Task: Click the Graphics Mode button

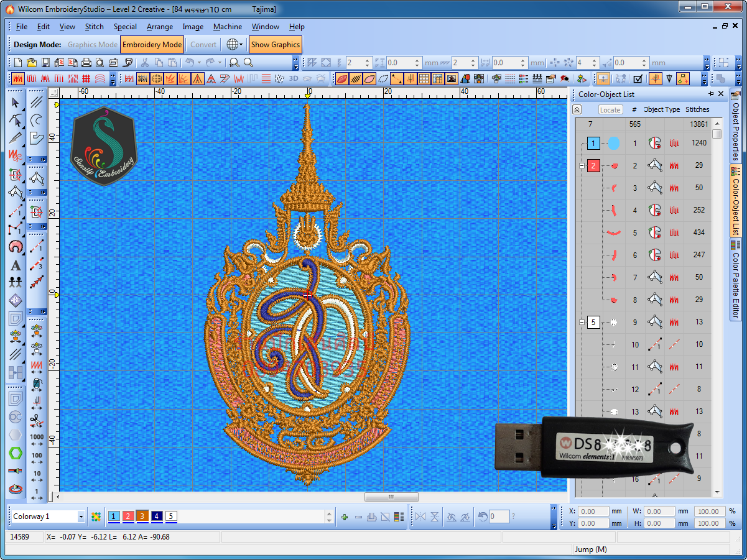Action: pos(92,45)
